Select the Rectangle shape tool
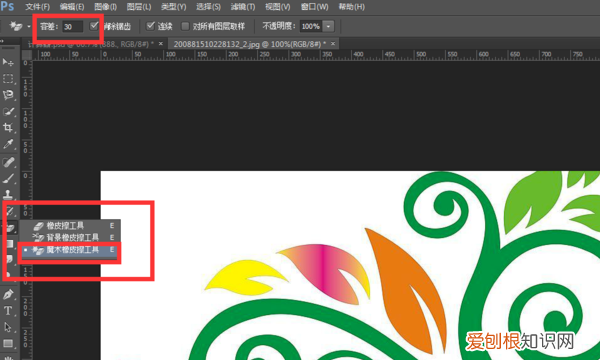600x360 pixels. 8,343
